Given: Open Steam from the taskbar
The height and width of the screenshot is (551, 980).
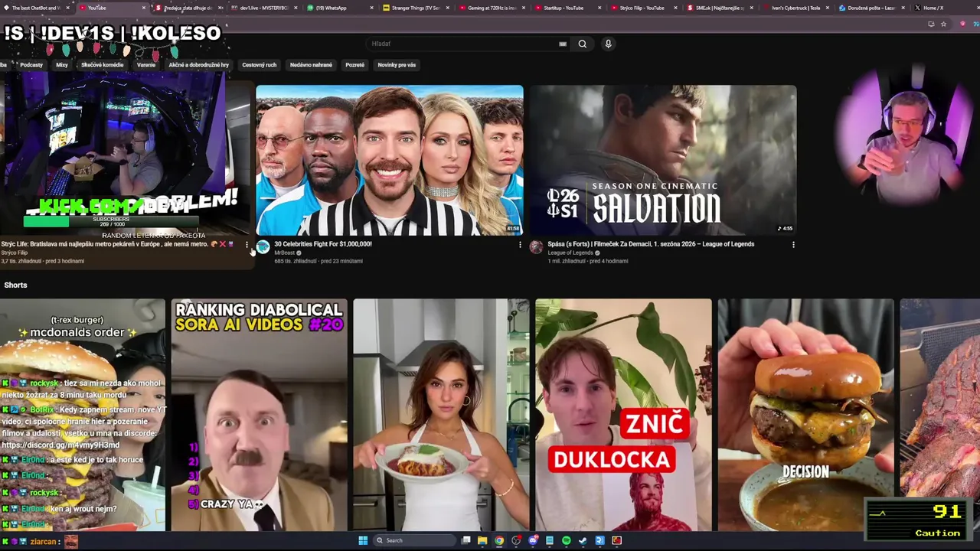Looking at the screenshot, I should tap(583, 540).
